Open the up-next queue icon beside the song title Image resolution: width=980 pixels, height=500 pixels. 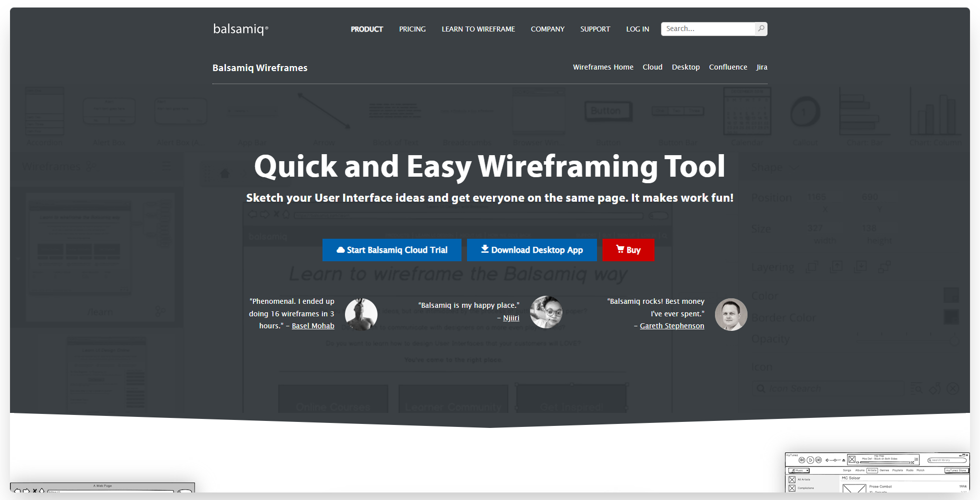916,459
